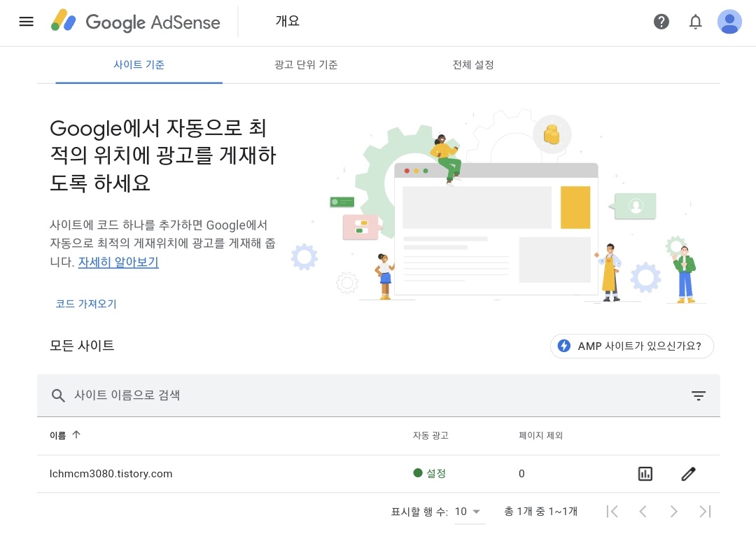Click the 이름 column header
756x548 pixels.
[x=58, y=436]
